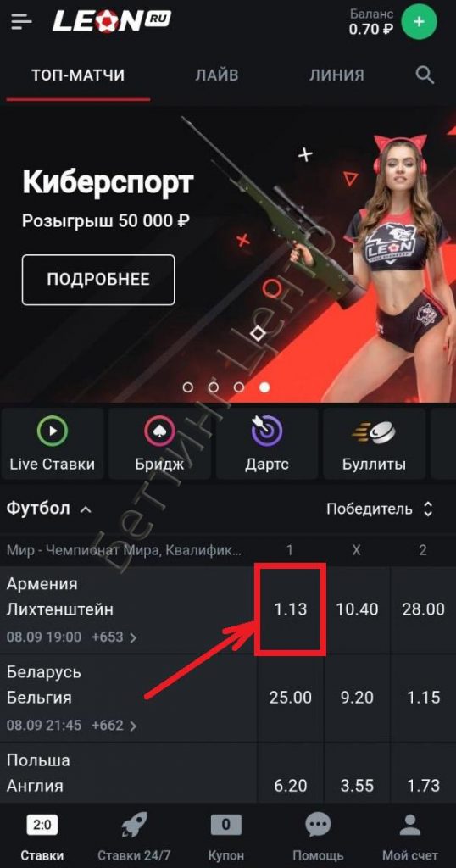This screenshot has width=456, height=868.
Task: Click the ПОДРОБНЕЕ banner button
Action: (x=98, y=280)
